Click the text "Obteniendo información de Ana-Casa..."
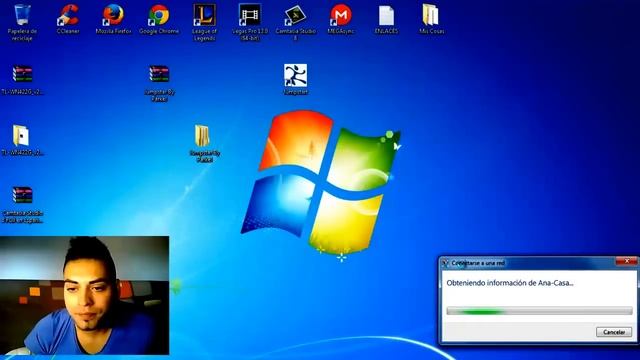This screenshot has width=640, height=360. (x=510, y=283)
